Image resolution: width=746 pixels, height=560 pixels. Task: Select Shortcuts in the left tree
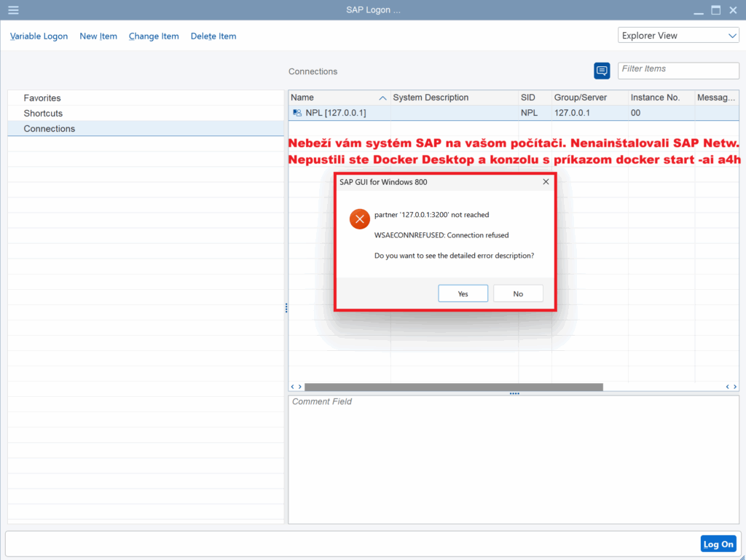(x=43, y=113)
